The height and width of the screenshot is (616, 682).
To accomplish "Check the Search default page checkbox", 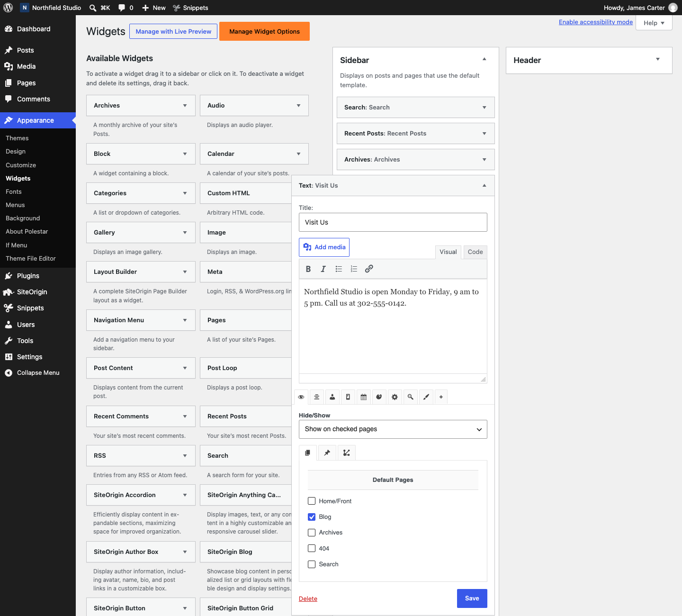I will tap(312, 564).
